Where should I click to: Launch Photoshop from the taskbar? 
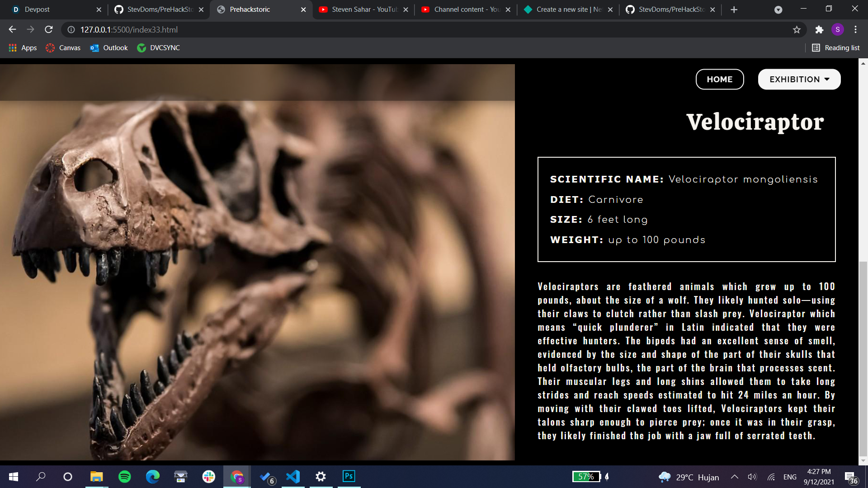(349, 476)
